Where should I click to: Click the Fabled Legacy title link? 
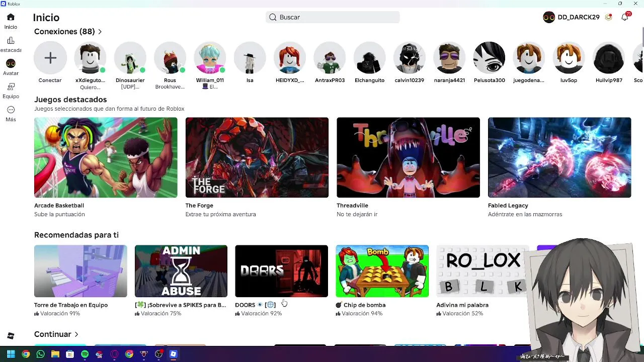click(508, 206)
